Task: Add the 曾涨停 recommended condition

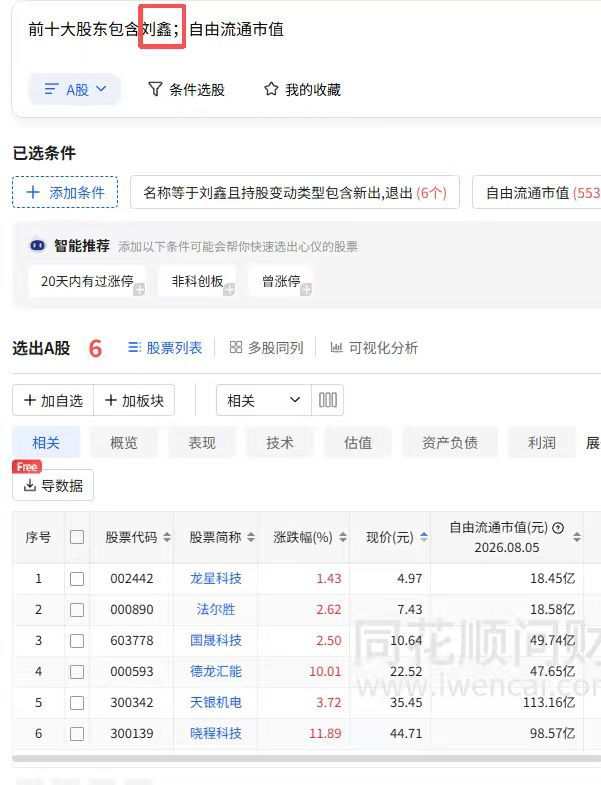Action: [306, 290]
